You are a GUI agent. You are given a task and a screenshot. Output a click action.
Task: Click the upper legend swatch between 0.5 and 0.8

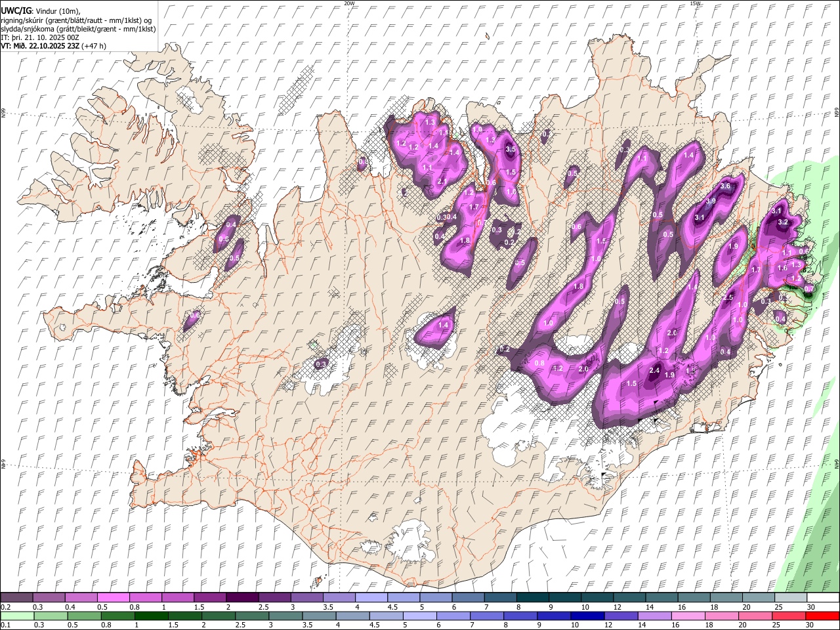pyautogui.click(x=113, y=597)
